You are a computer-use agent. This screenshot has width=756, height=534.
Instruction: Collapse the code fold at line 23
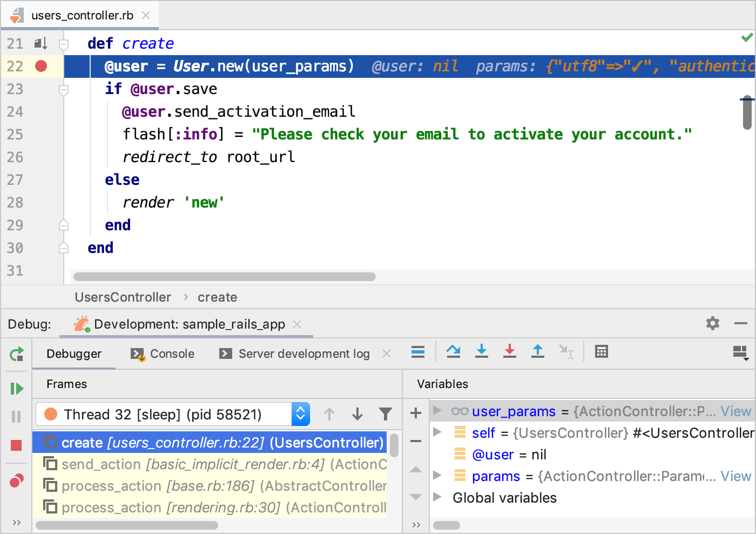point(64,89)
